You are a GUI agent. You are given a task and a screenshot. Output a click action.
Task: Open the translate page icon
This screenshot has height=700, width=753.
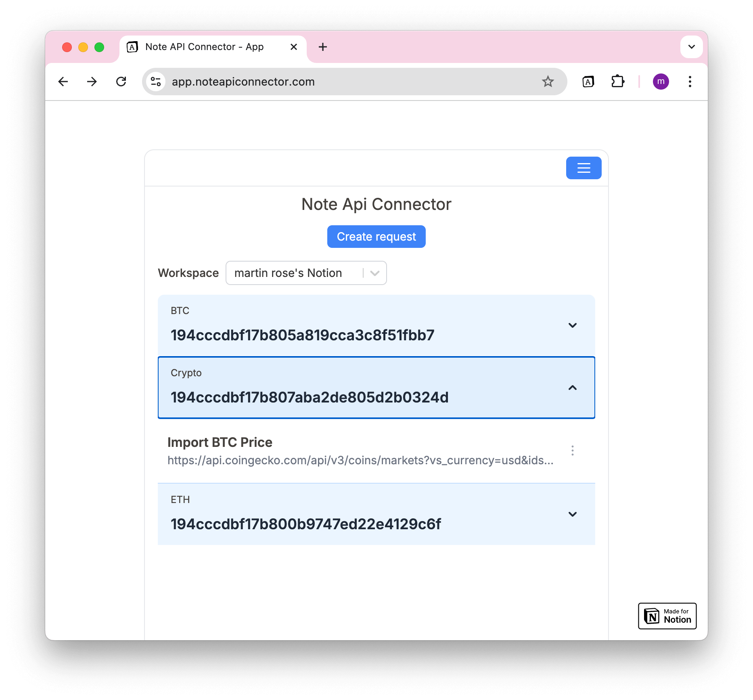588,82
